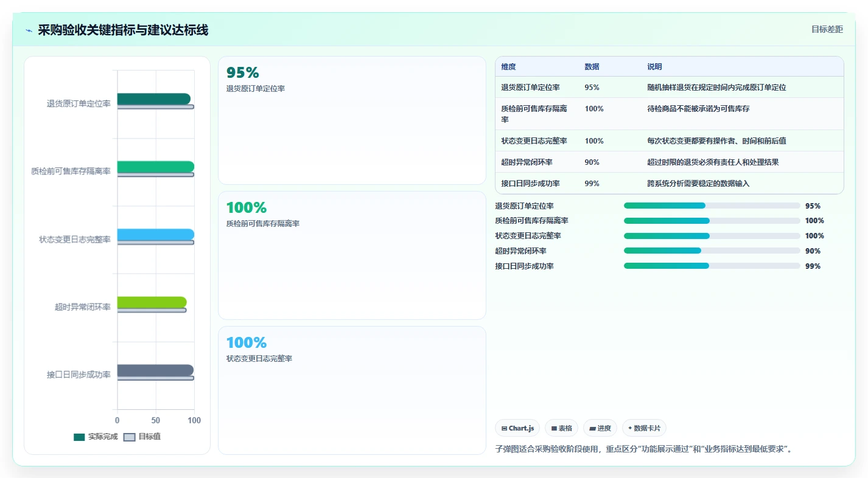Click the thin target bar under 超时异常闭环率
The height and width of the screenshot is (478, 868).
click(x=152, y=310)
